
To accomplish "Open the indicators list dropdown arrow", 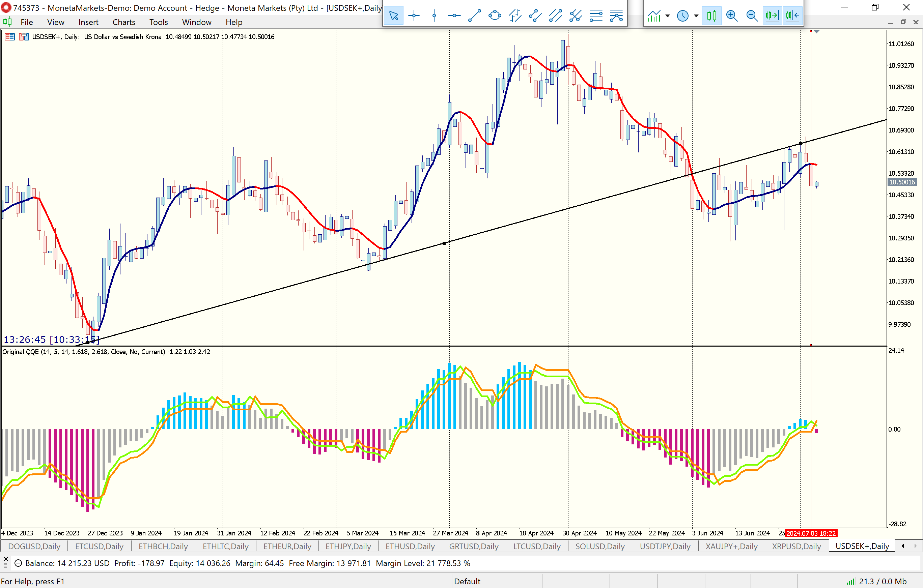I will pyautogui.click(x=668, y=16).
